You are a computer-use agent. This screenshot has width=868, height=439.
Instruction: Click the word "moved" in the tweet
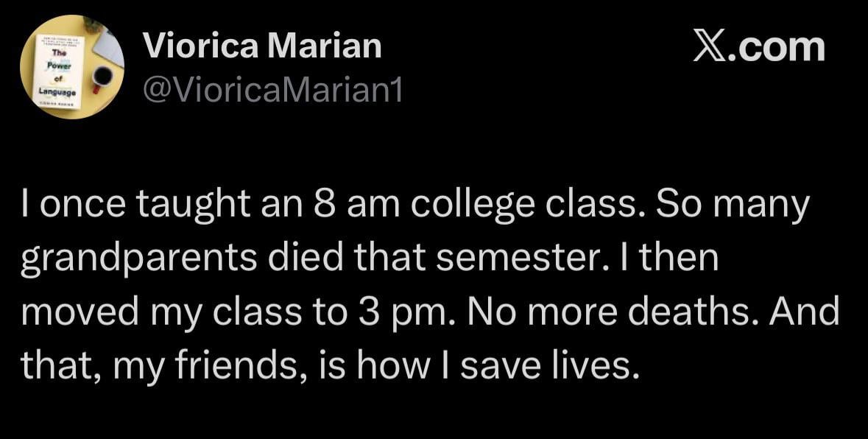(75, 312)
